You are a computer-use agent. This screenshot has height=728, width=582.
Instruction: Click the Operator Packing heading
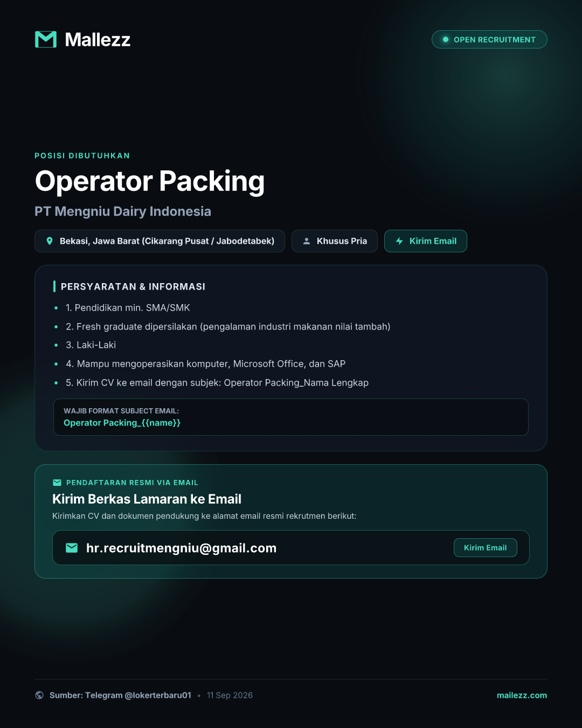150,181
